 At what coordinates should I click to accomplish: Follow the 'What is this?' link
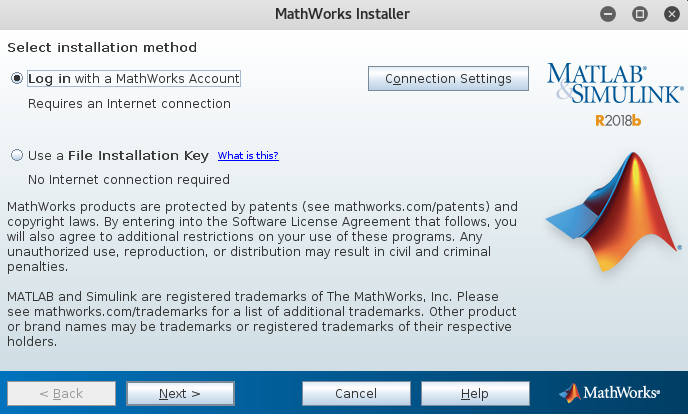pyautogui.click(x=248, y=155)
